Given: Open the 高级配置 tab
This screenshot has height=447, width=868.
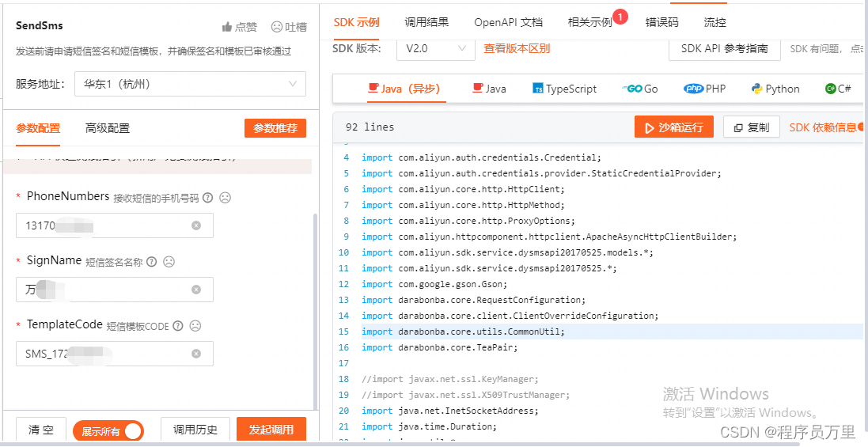Looking at the screenshot, I should tap(108, 128).
